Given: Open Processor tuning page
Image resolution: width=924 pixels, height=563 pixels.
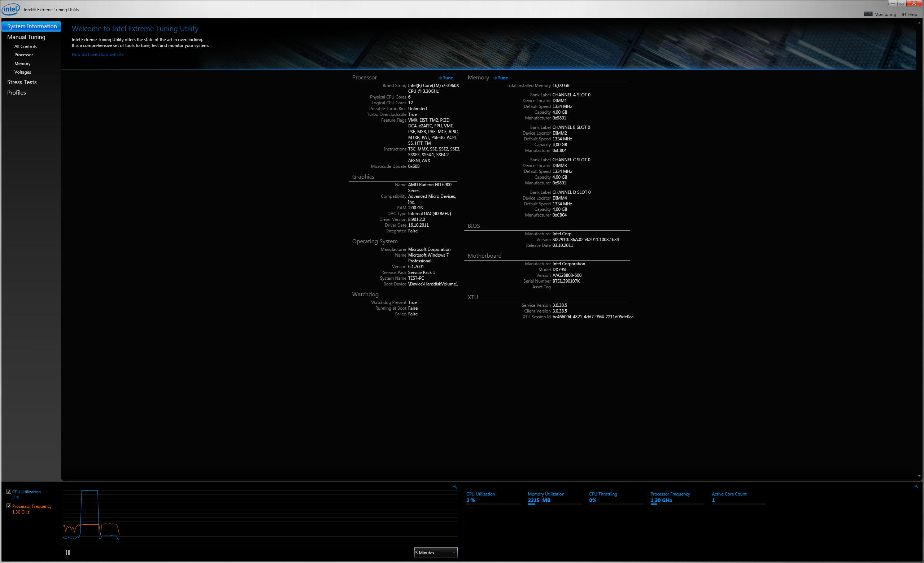Looking at the screenshot, I should tap(23, 55).
